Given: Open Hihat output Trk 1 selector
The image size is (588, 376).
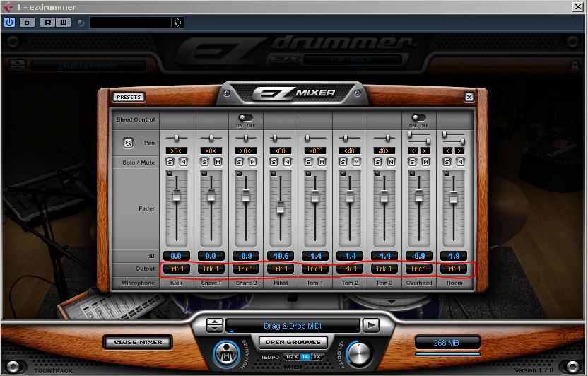Looking at the screenshot, I should 280,269.
